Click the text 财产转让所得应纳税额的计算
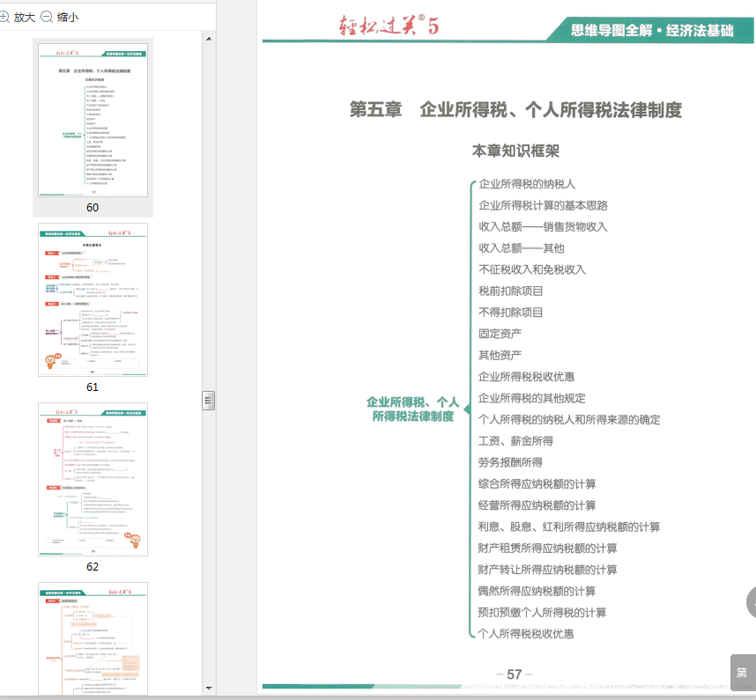The height and width of the screenshot is (700, 756). 548,570
